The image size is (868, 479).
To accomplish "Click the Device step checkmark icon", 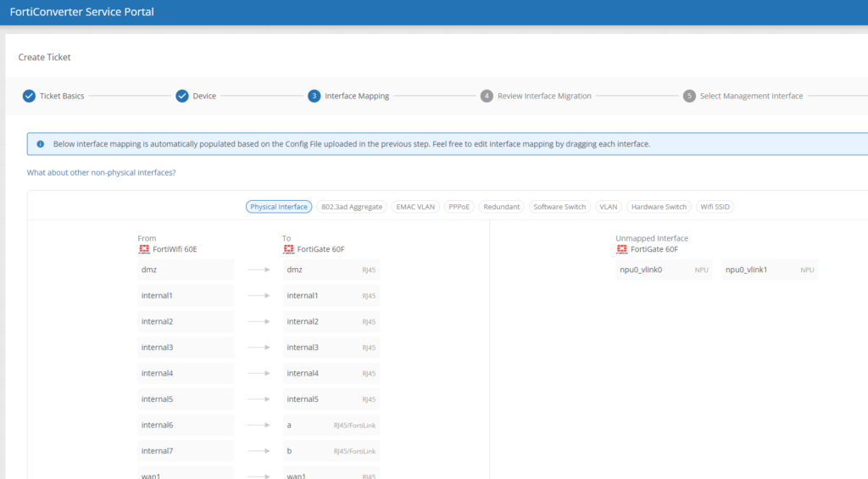I will 182,96.
